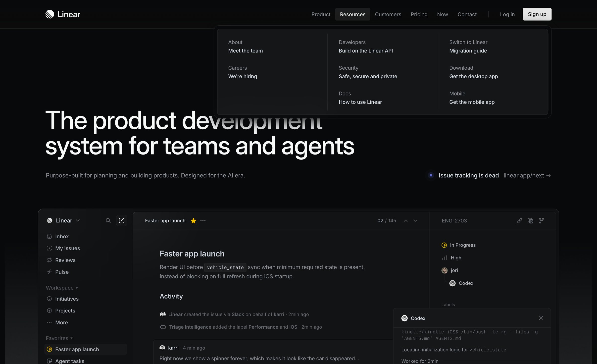597x364 pixels.
Task: Click the blue dot beside Issue tracking is dead
Action: click(x=431, y=175)
